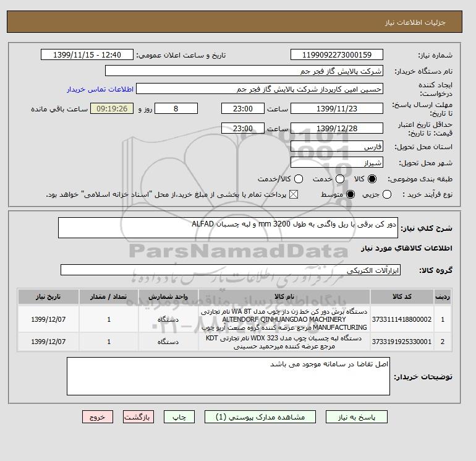Viewport: 476px width, 461px height.
Task: View attached documents button مشاهده مدارک پیوستی
Action: click(x=260, y=417)
